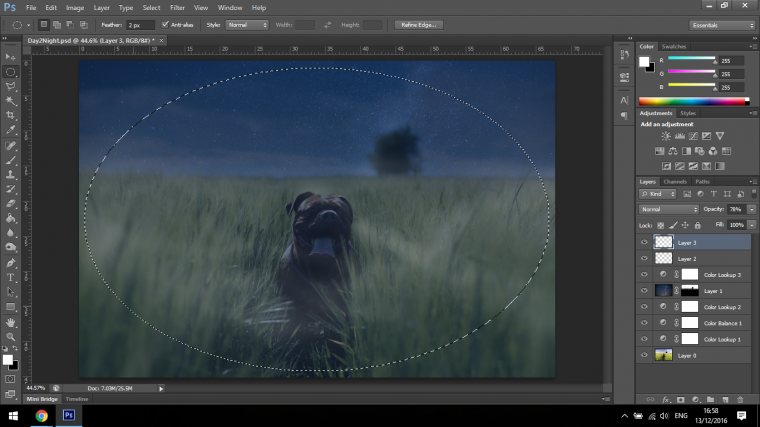Image resolution: width=760 pixels, height=427 pixels.
Task: Add a Color Balance adjustment from the panel
Action: pyautogui.click(x=673, y=151)
